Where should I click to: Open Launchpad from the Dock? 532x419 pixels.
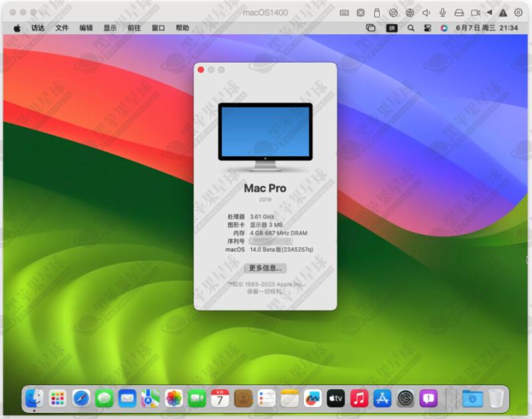(58, 398)
